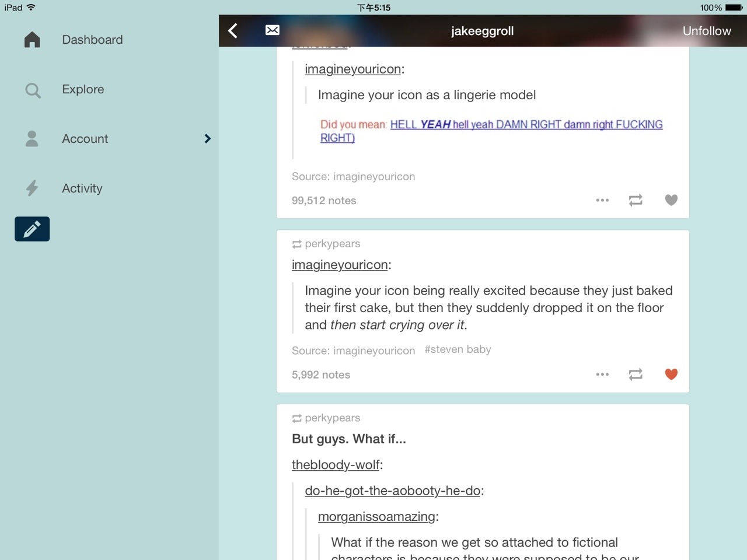Screen dimensions: 747x560
Task: Open more options on the cake post
Action: [x=602, y=374]
